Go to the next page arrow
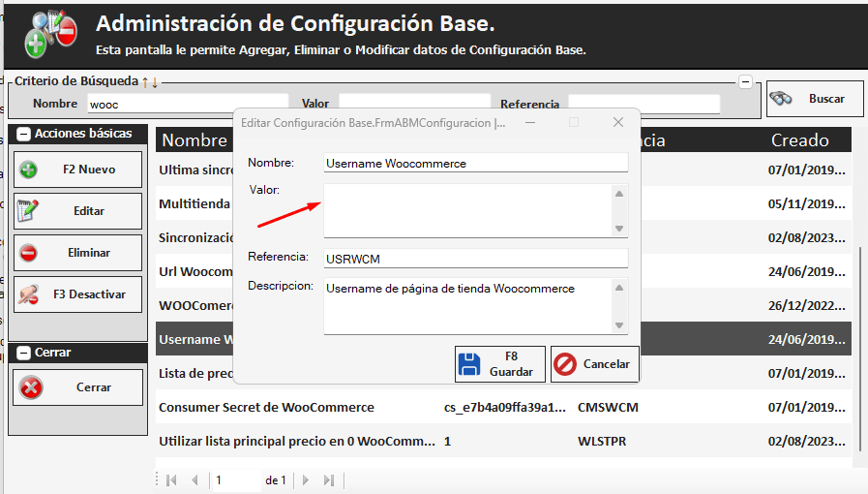This screenshot has width=868, height=494. pyautogui.click(x=306, y=479)
